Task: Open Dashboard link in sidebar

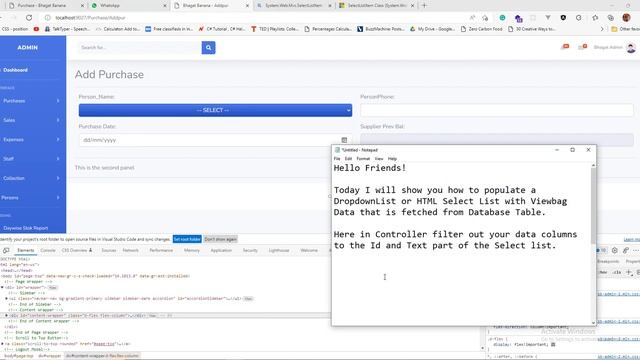Action: (x=16, y=70)
